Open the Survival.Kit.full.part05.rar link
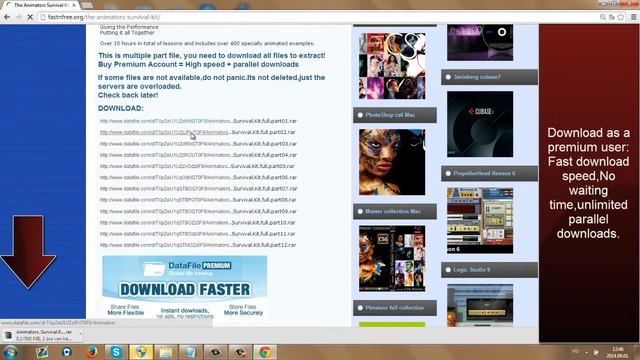 [x=197, y=166]
